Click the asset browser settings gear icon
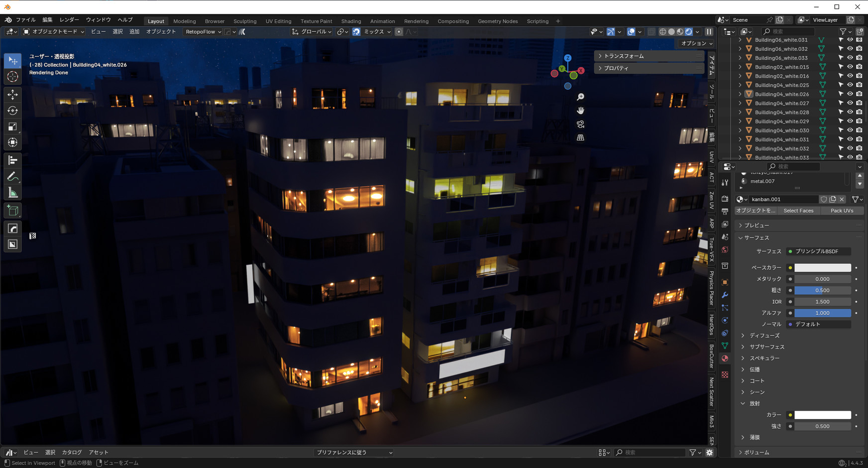The width and height of the screenshot is (868, 468). [709, 453]
